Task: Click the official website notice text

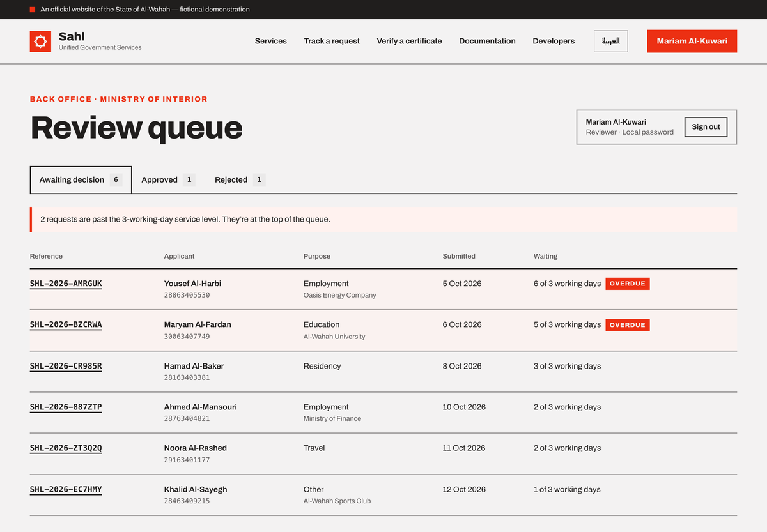Action: [145, 10]
